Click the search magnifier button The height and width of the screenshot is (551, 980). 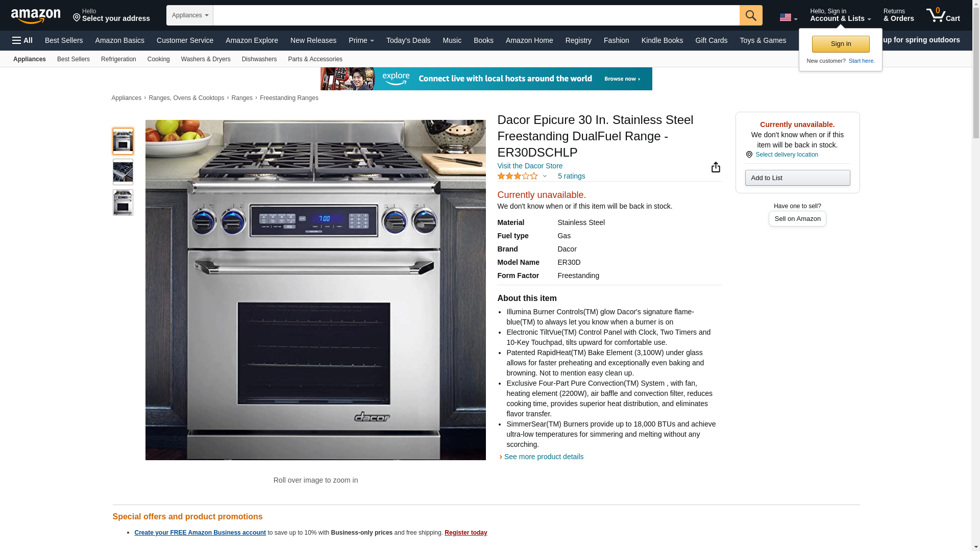[x=751, y=15]
